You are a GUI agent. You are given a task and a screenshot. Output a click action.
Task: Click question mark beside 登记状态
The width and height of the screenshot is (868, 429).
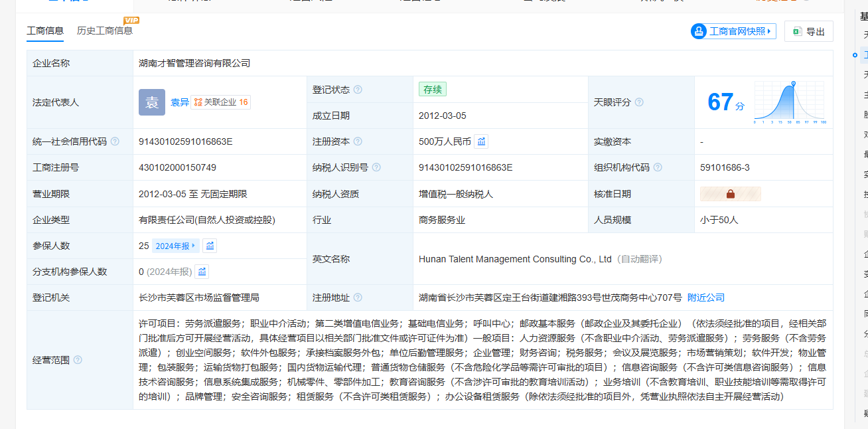[358, 90]
